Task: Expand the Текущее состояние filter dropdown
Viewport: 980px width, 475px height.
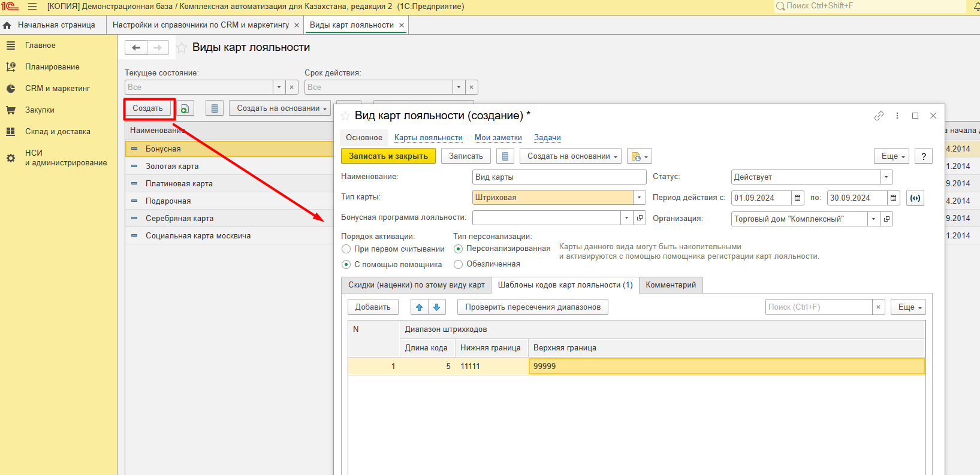Action: (279, 87)
